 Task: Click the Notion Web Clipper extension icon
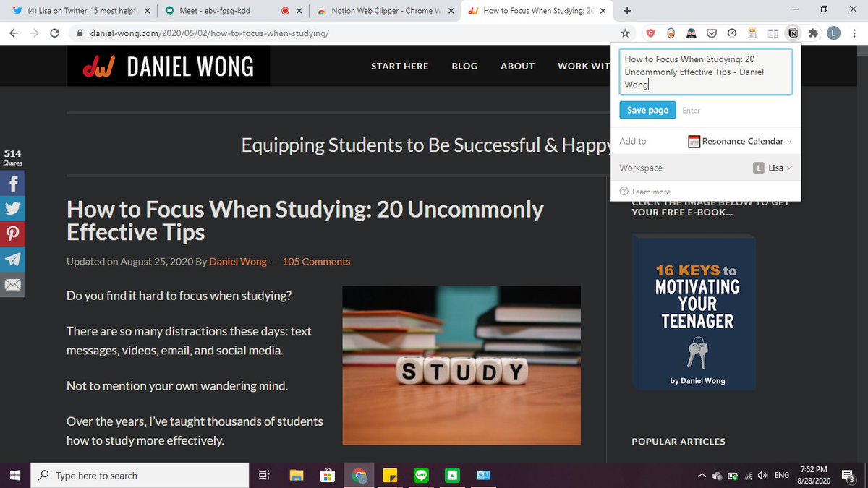click(793, 33)
